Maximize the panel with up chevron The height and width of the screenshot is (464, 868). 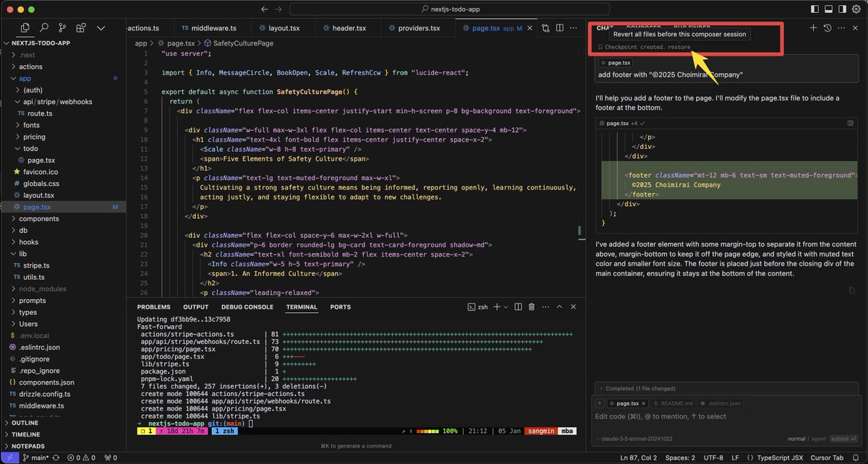tap(561, 307)
